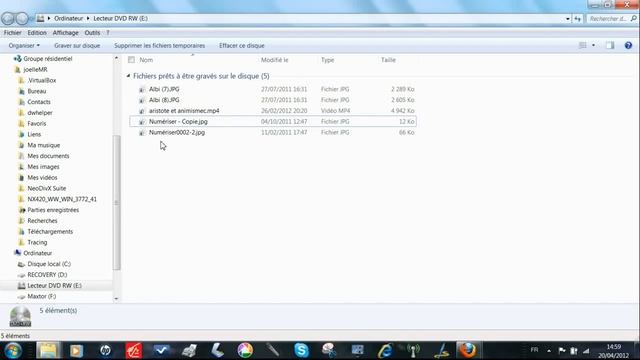Expand breadcrumb arrow after Ordinateur
Screen dimensions: 640x360
coord(88,18)
